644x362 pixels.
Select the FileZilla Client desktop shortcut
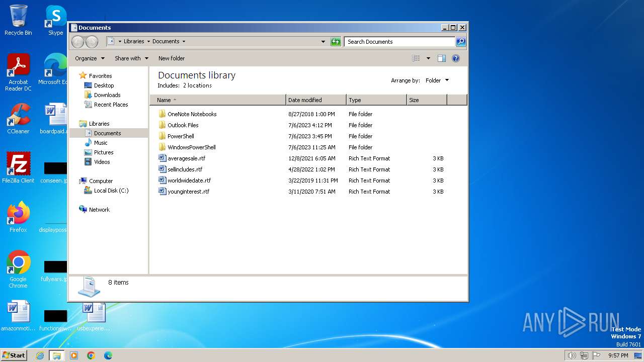(18, 168)
